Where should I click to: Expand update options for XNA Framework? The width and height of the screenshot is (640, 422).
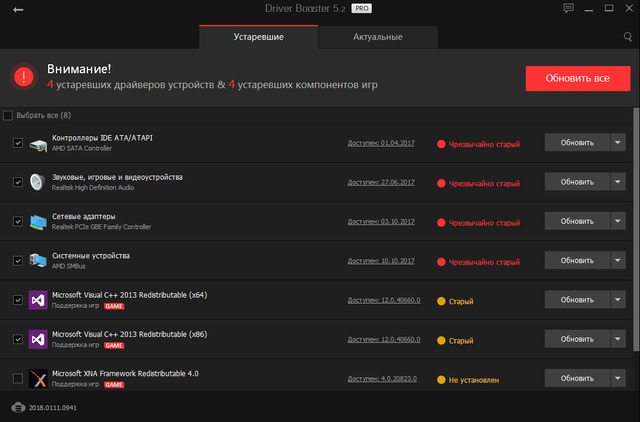(618, 378)
